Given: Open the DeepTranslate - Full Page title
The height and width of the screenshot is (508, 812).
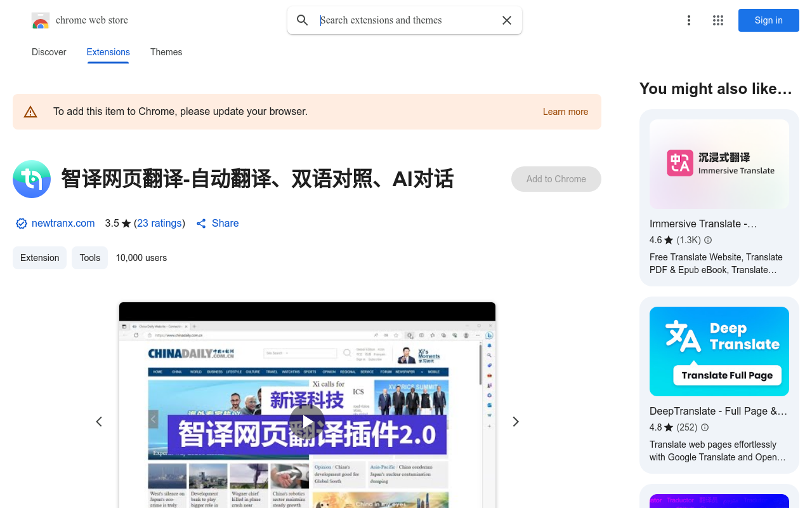Looking at the screenshot, I should (x=718, y=411).
